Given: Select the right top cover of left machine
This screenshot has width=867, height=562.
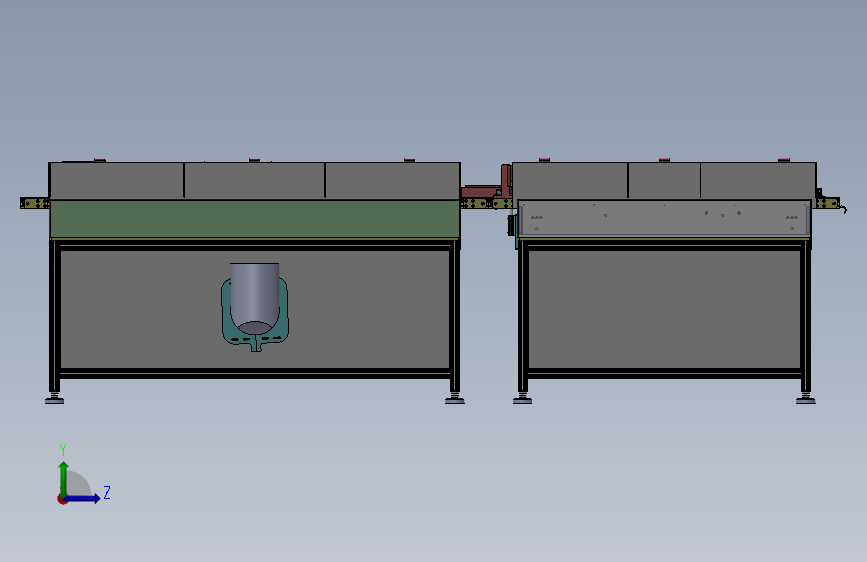Looking at the screenshot, I should click(393, 181).
